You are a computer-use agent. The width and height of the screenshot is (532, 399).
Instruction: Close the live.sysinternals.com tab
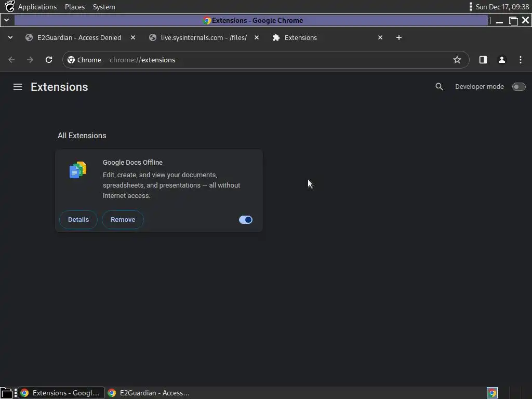pyautogui.click(x=257, y=37)
